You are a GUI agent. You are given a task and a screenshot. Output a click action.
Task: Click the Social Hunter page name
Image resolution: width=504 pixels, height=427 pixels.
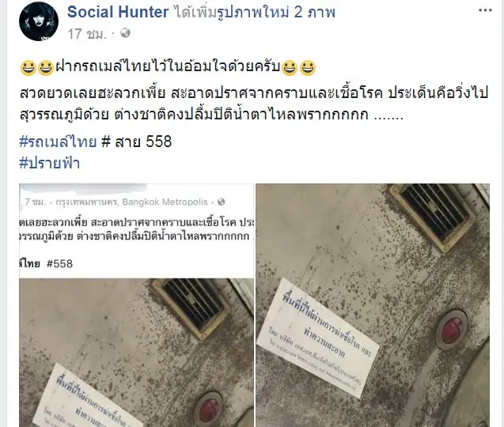[118, 12]
